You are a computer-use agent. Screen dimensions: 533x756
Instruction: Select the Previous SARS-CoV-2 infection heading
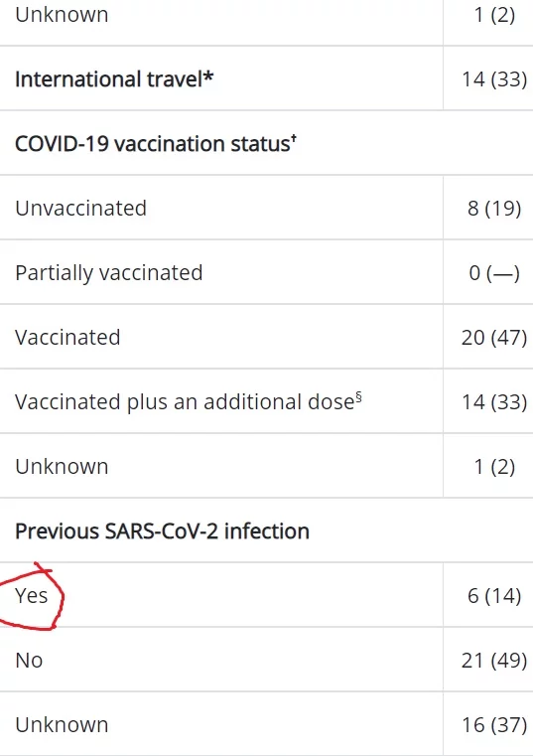point(162,531)
